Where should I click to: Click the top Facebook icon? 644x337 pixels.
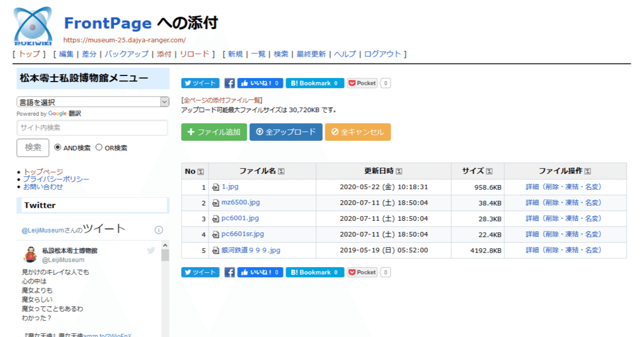pyautogui.click(x=229, y=83)
